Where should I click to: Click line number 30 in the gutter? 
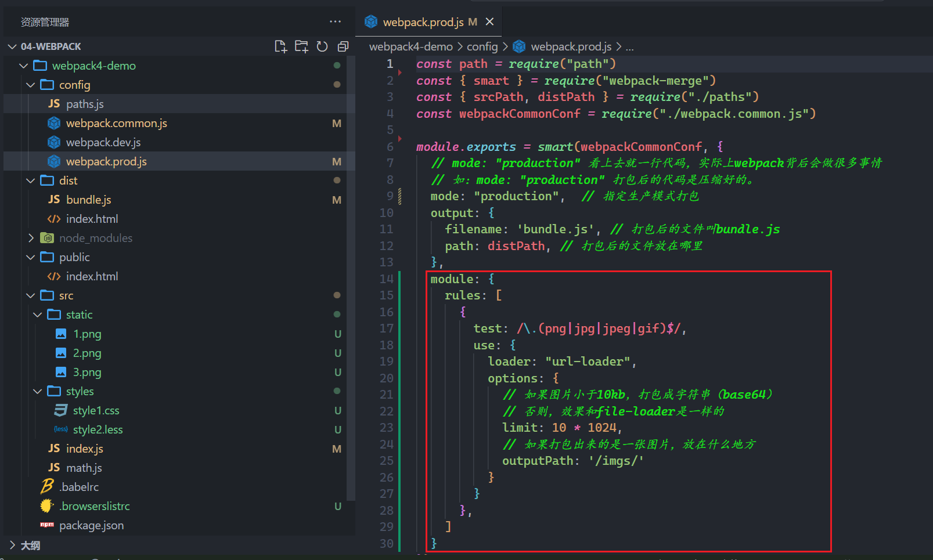pyautogui.click(x=387, y=544)
